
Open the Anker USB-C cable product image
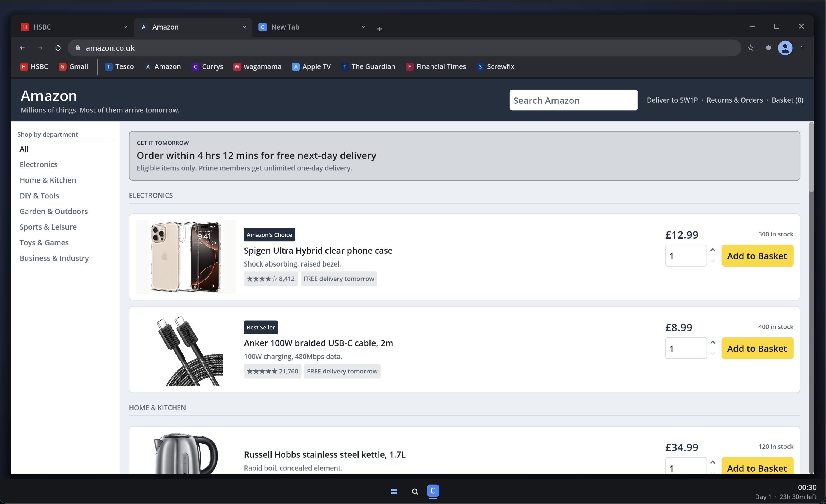tap(186, 349)
